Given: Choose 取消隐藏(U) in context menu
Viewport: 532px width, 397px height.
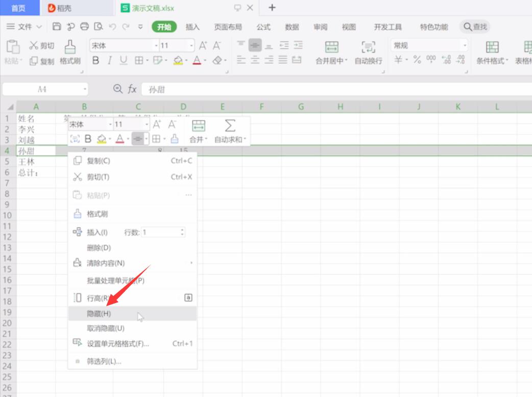Looking at the screenshot, I should (x=133, y=328).
